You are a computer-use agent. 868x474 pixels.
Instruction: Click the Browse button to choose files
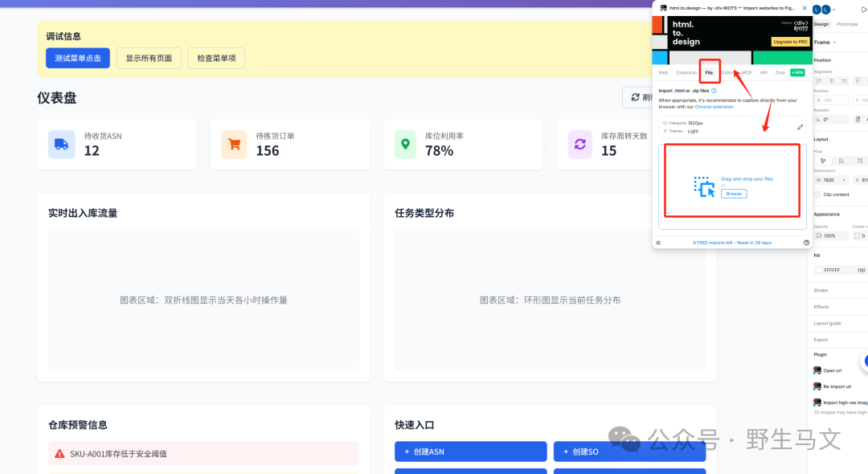click(x=735, y=193)
